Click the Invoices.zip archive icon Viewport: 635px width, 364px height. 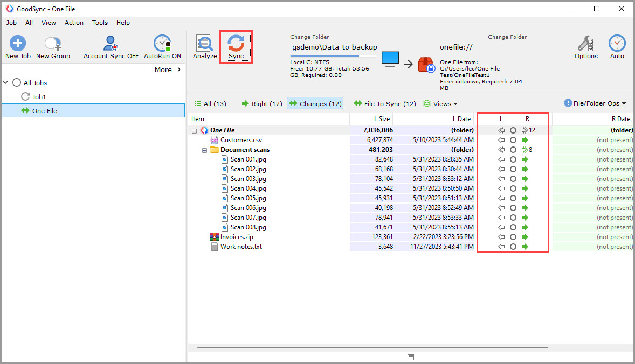tap(214, 237)
